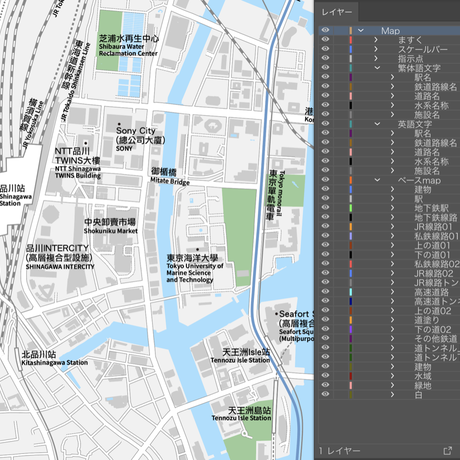Image resolution: width=460 pixels, height=460 pixels.
Task: Click the export icon beside 1 レイヤー
Action: (448, 451)
